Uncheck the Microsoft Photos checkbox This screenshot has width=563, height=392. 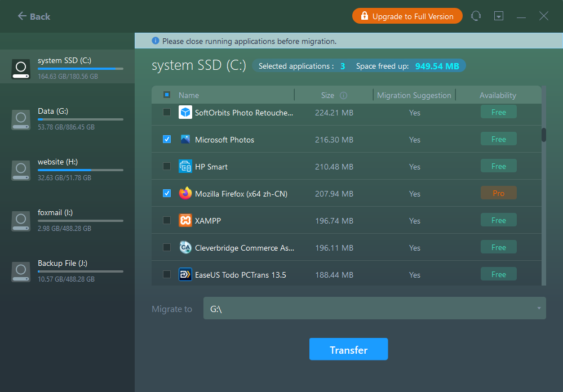(167, 139)
